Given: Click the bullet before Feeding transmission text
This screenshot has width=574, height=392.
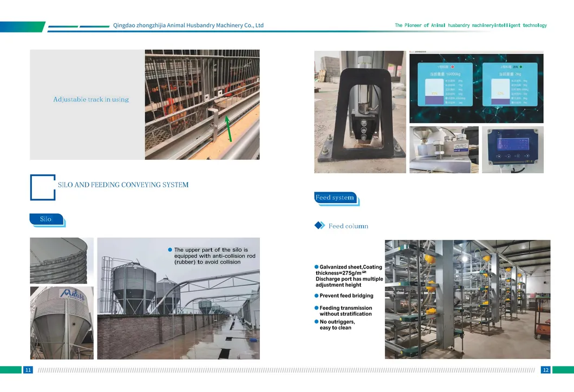Looking at the screenshot, I should 317,308.
